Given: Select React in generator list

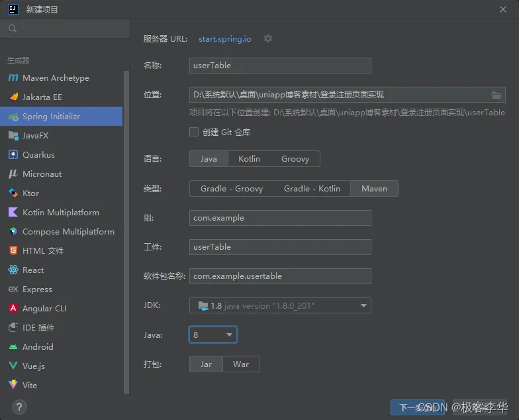Looking at the screenshot, I should click(61, 270).
